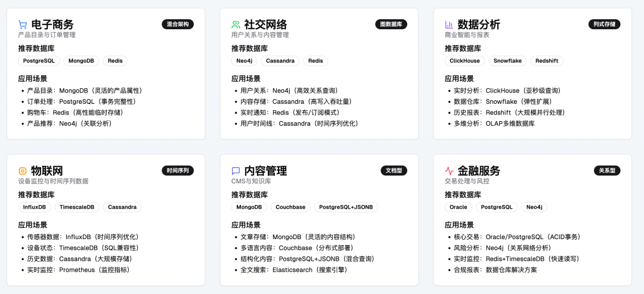Select the MongoDB tag in 电子商务 card
The width and height of the screenshot is (644, 294).
81,61
